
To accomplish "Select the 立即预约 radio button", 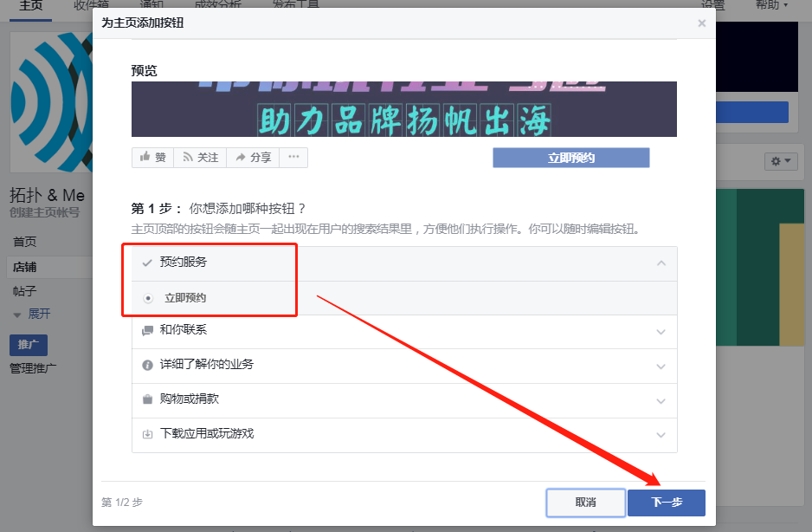I will tap(148, 298).
